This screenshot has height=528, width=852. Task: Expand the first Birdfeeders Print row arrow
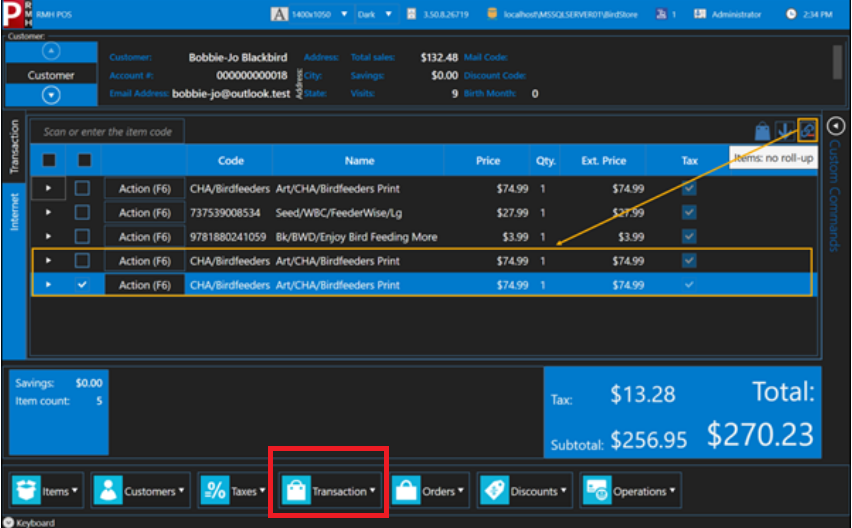49,188
